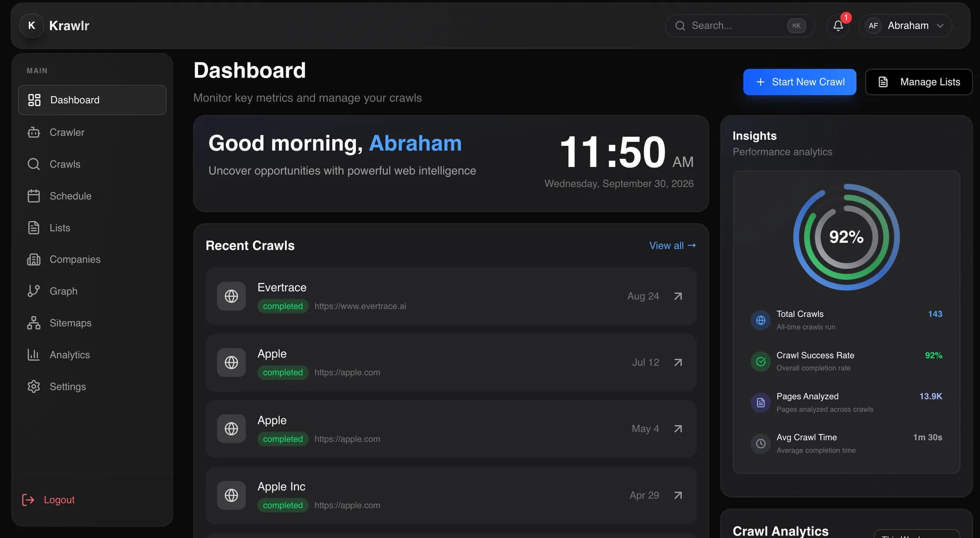Click the Logout label
The width and height of the screenshot is (980, 538).
click(x=59, y=500)
